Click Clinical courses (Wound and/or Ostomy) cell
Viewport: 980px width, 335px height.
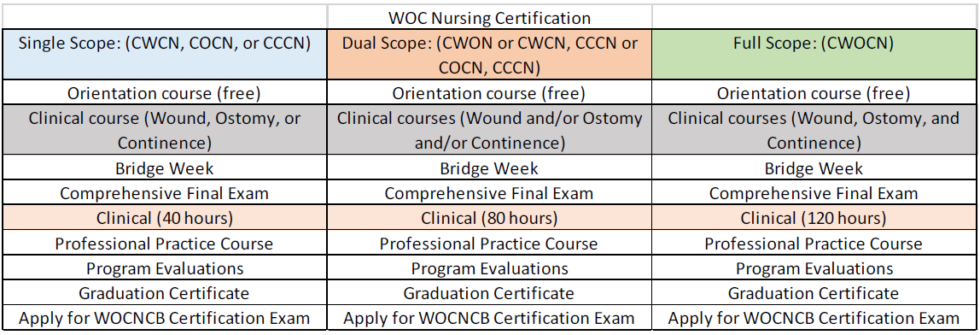[489, 130]
